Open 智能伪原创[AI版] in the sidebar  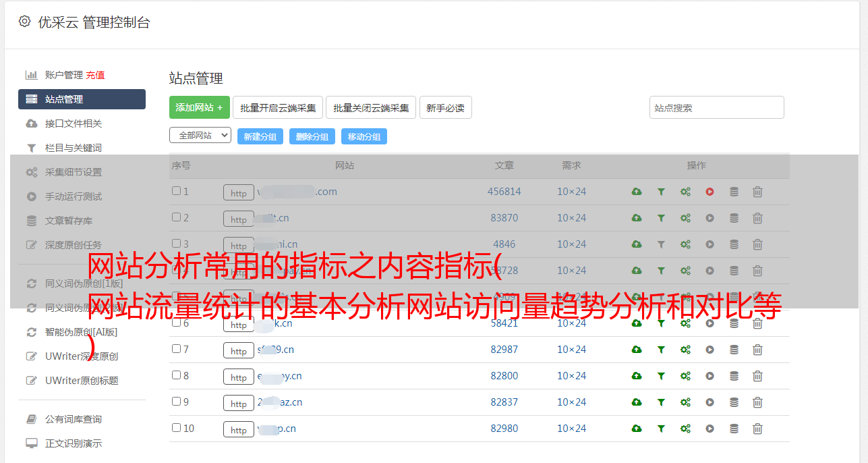click(81, 332)
